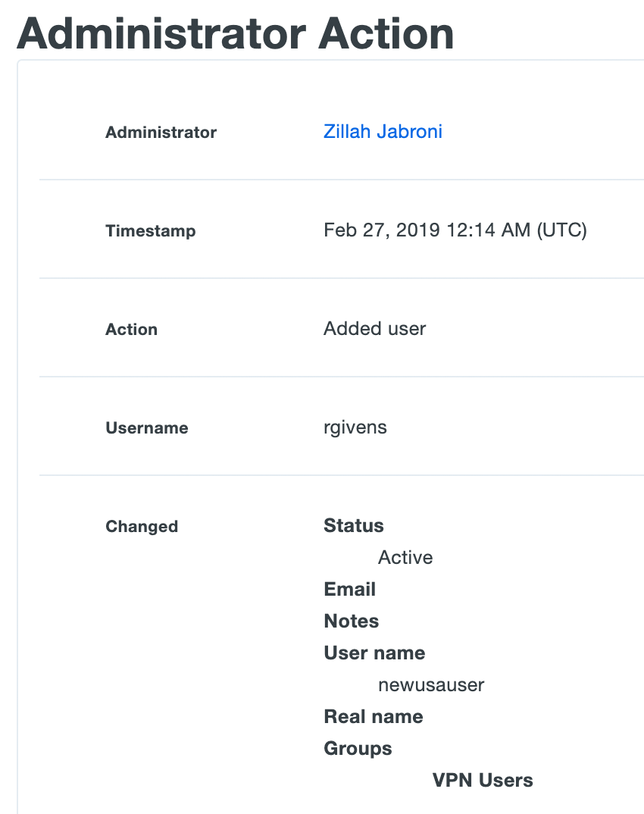Click the newusauser value text
The width and height of the screenshot is (644, 814).
430,684
